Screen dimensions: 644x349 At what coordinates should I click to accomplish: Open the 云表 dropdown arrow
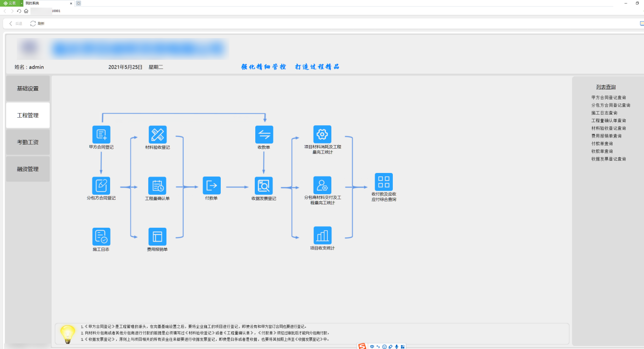(21, 3)
